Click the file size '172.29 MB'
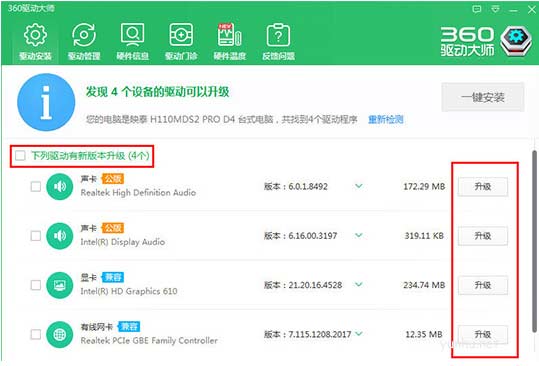The height and width of the screenshot is (366, 539). pyautogui.click(x=424, y=187)
